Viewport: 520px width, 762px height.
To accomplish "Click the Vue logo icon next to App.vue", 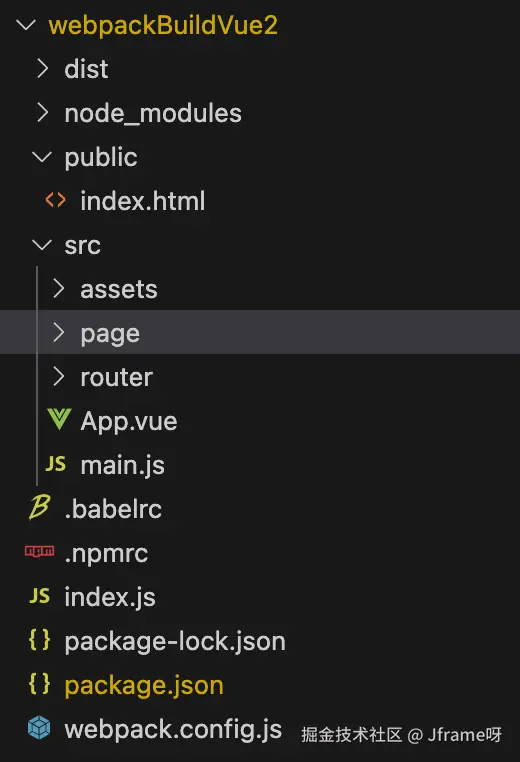I will 59,419.
